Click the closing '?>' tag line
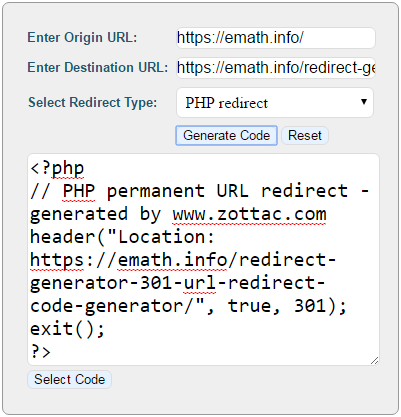This screenshot has height=417, width=401. tap(40, 352)
